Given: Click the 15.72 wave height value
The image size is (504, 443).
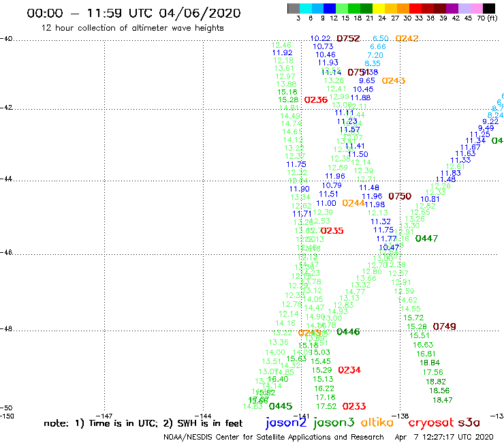Looking at the screenshot, I should [413, 318].
